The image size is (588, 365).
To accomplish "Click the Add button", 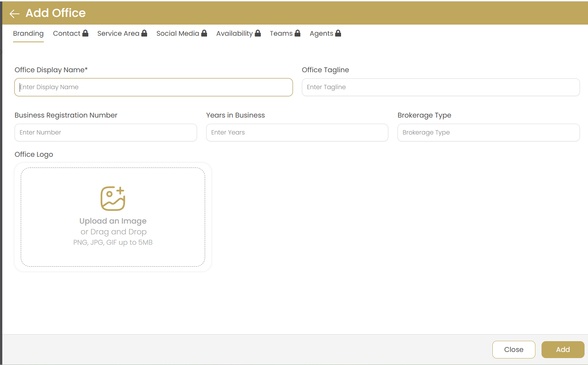I will pos(562,349).
